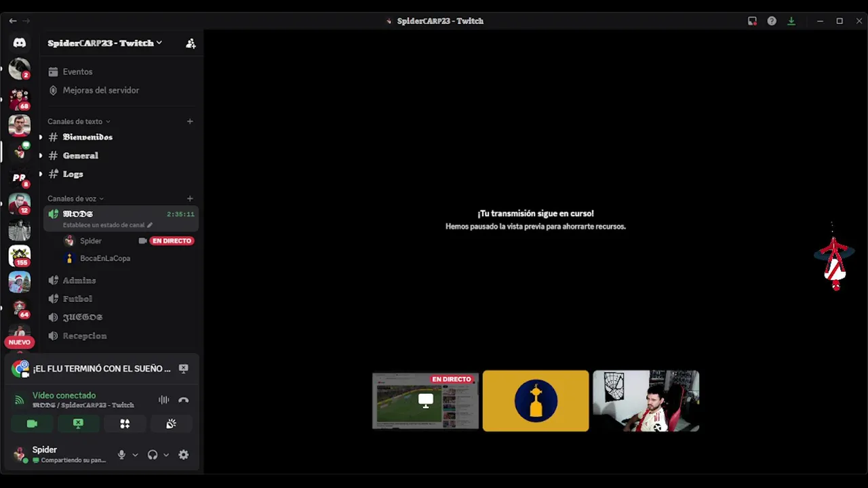Mute the microphone
The height and width of the screenshot is (488, 868).
coord(121,455)
